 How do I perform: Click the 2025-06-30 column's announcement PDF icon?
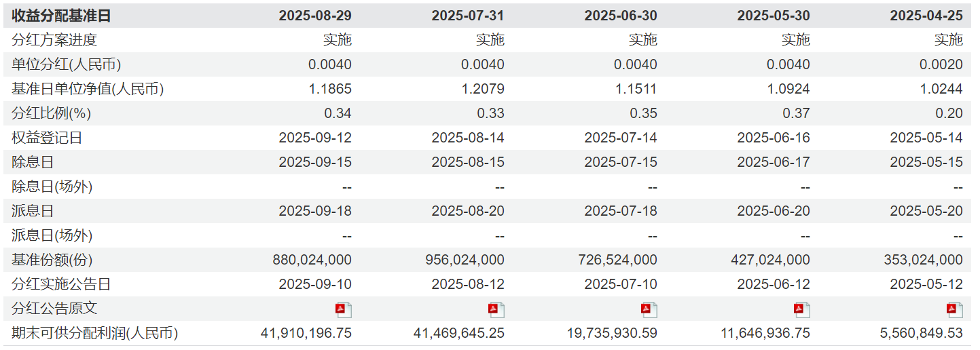[649, 310]
